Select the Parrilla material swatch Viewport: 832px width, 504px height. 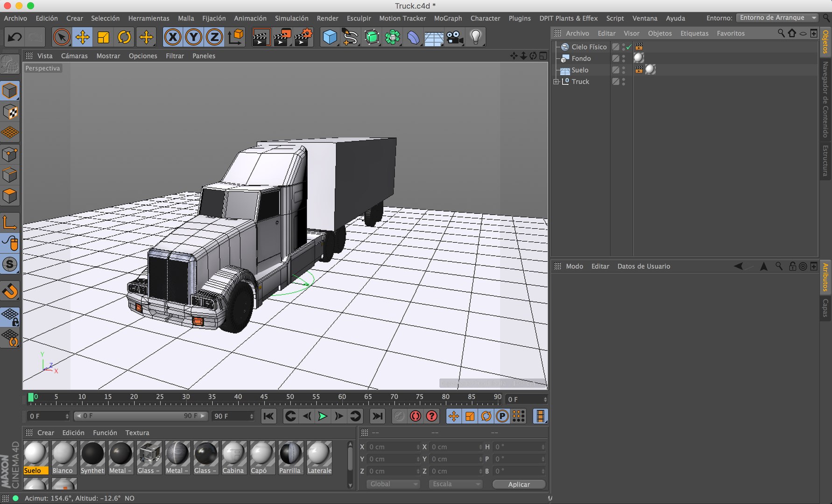coord(290,458)
